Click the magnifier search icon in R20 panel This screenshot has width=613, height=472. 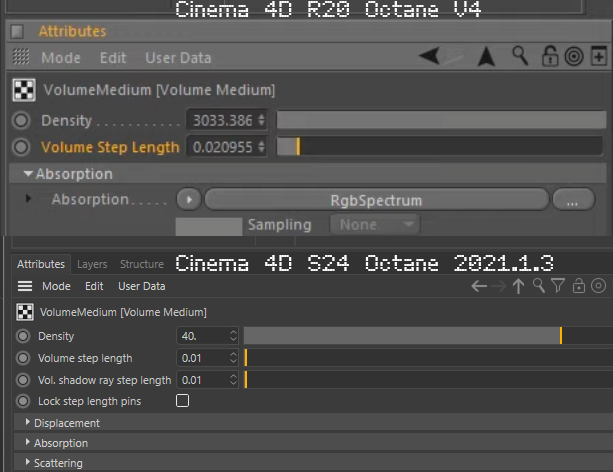[520, 57]
